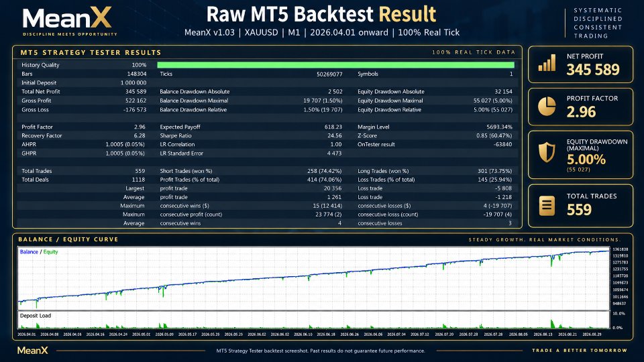This screenshot has width=644, height=362.
Task: Select Short Trades value 258 (74.42%)
Action: coord(325,171)
